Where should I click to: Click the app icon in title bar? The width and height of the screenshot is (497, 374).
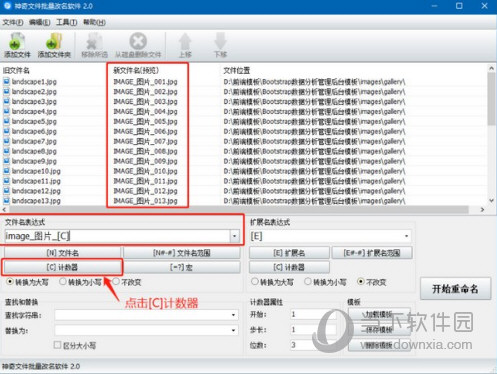[x=7, y=6]
